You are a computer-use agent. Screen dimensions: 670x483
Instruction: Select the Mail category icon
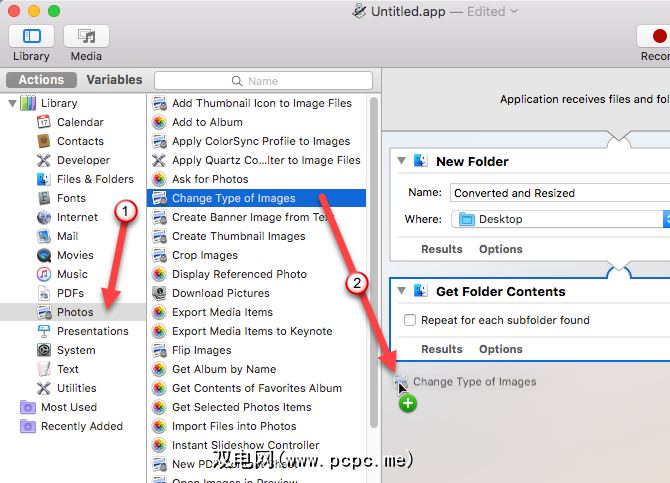44,236
